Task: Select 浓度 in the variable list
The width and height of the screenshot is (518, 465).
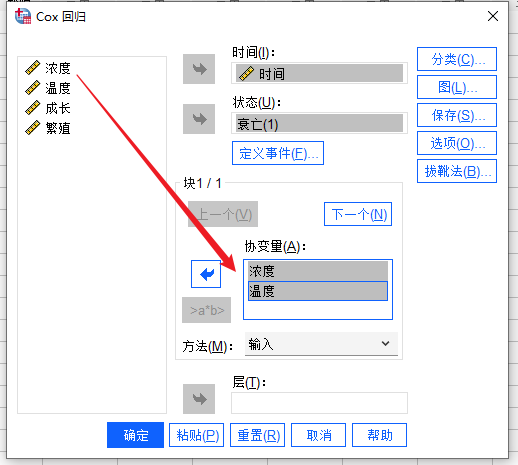Action: pyautogui.click(x=58, y=68)
